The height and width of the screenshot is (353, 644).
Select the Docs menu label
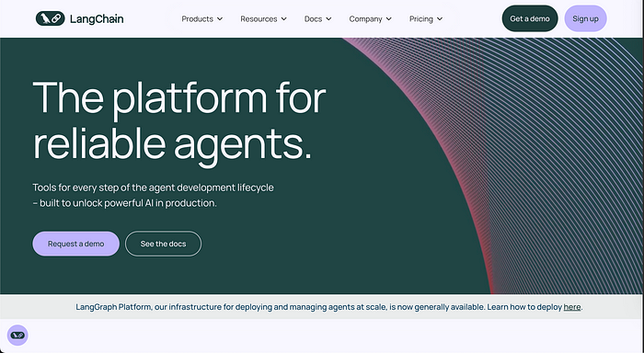coord(313,19)
